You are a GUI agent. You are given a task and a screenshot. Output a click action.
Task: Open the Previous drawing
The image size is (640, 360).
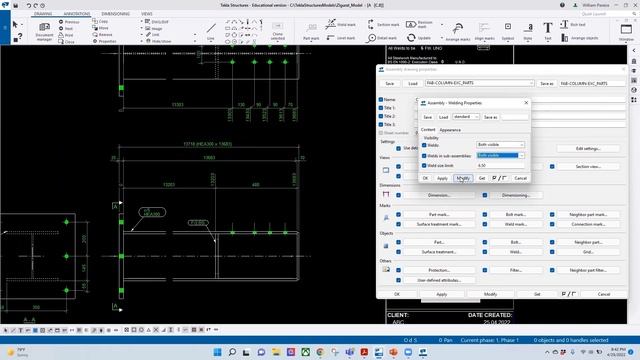click(x=69, y=22)
